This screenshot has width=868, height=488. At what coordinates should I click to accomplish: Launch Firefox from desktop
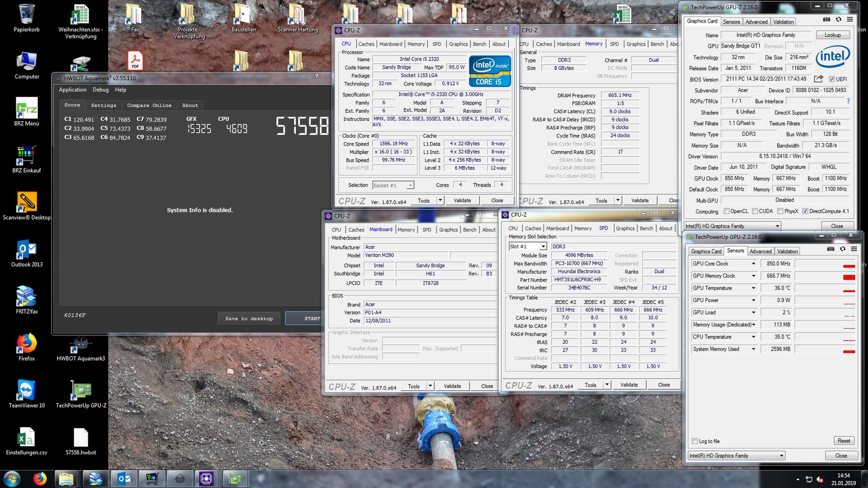click(x=27, y=347)
